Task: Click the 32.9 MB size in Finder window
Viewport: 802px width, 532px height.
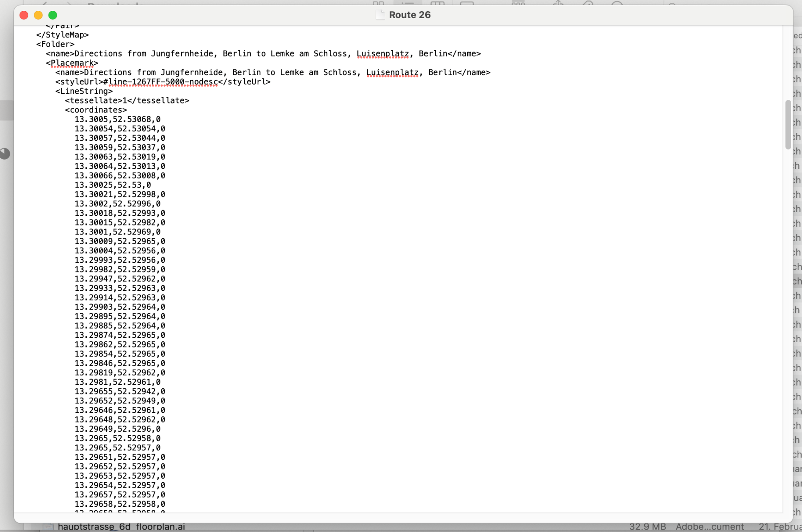Action: (x=648, y=527)
